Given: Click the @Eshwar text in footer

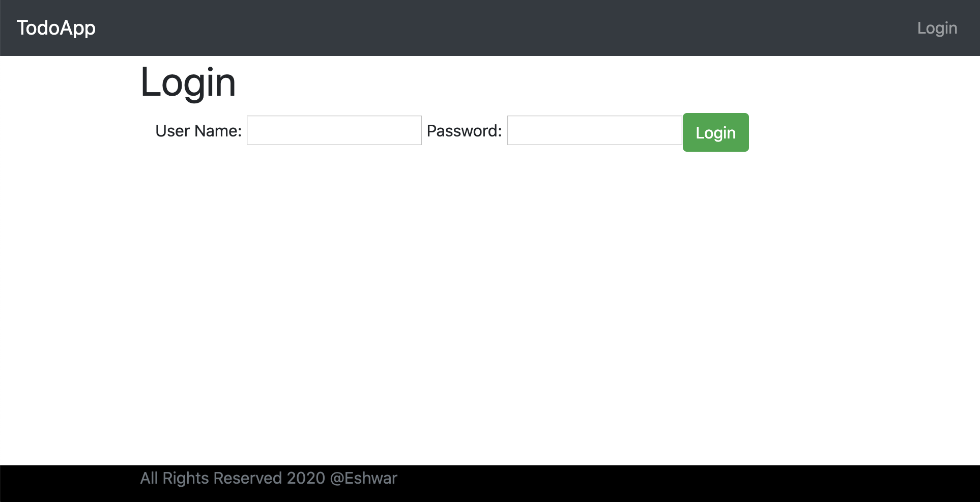Looking at the screenshot, I should pyautogui.click(x=363, y=478).
